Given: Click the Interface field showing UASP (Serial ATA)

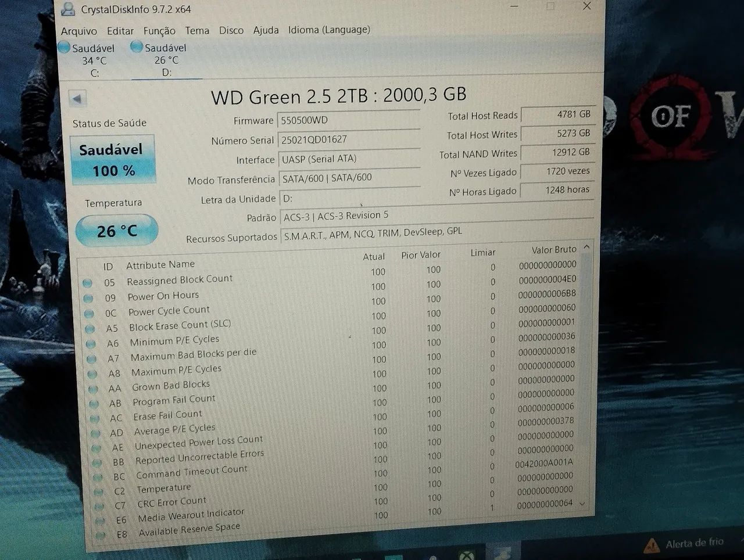Looking at the screenshot, I should [349, 159].
